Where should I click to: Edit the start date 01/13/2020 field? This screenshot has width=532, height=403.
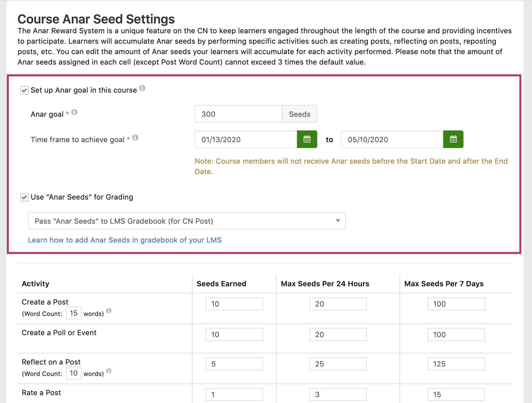click(246, 139)
